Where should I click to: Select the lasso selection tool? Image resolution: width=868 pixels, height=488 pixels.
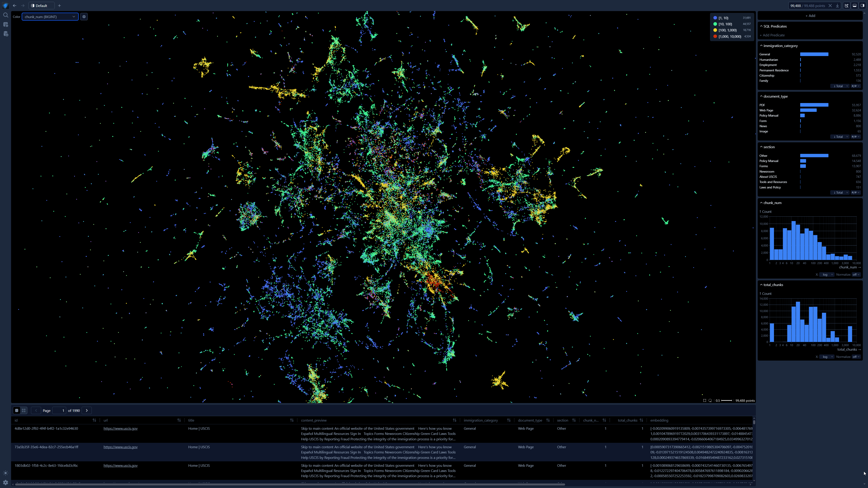pyautogui.click(x=710, y=400)
